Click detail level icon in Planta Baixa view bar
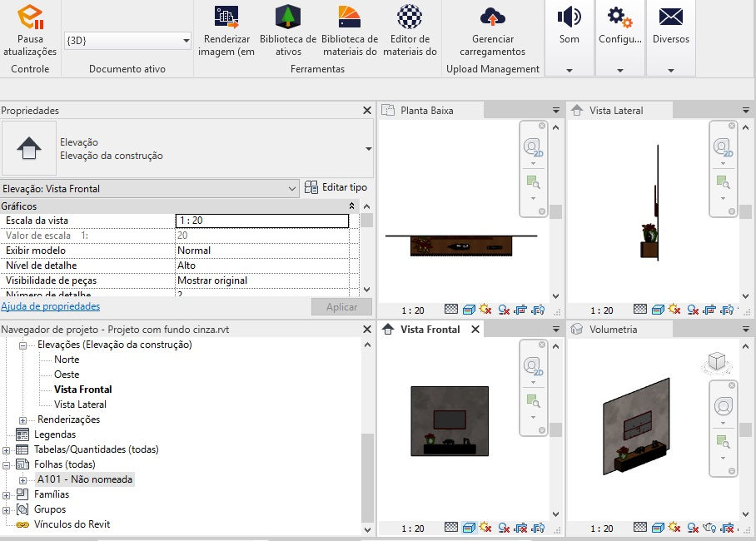The height and width of the screenshot is (541, 756). click(450, 310)
